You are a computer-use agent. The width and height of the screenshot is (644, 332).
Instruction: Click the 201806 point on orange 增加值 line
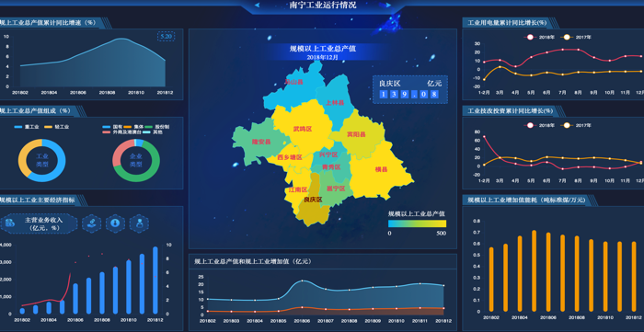(303, 307)
